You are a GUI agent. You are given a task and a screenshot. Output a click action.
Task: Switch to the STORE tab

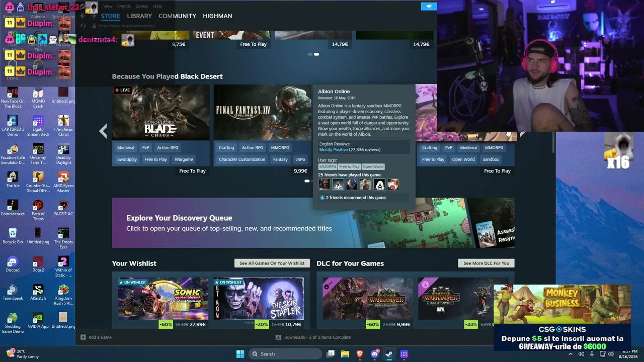tap(111, 16)
